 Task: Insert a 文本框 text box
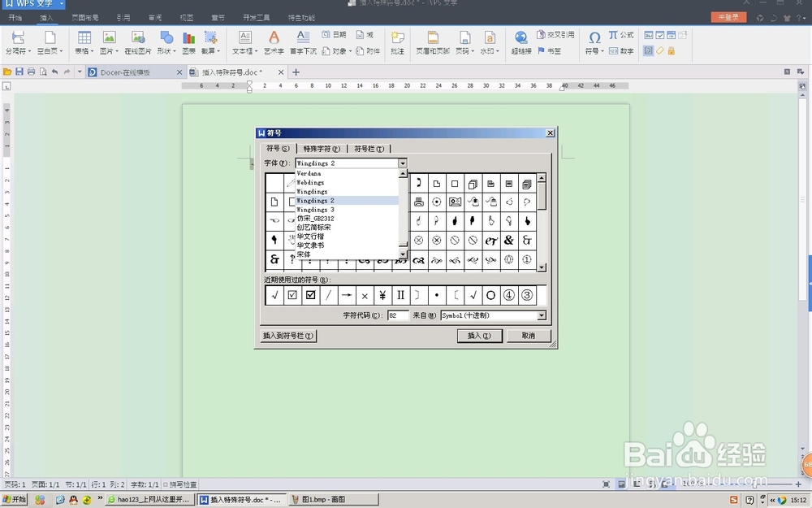pyautogui.click(x=244, y=42)
